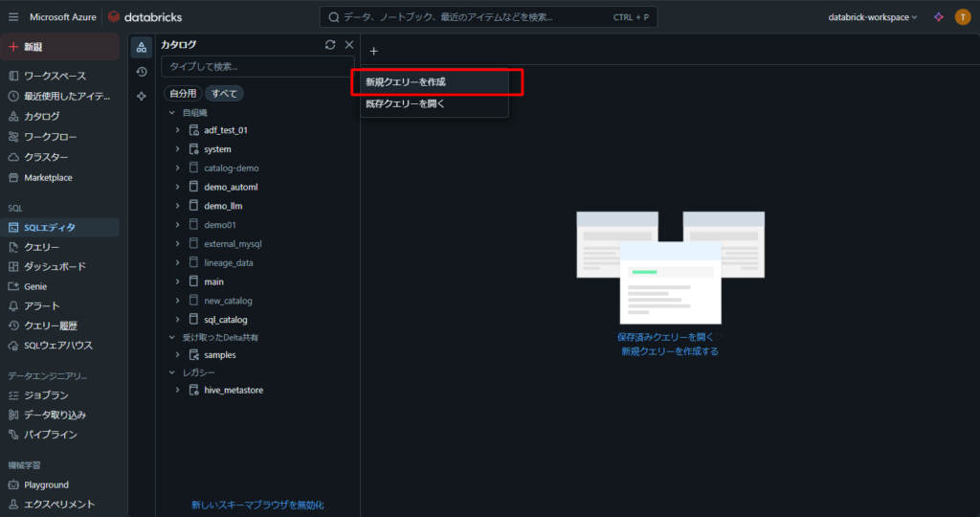
Task: Expand the adf_test_01 catalog
Action: [177, 130]
